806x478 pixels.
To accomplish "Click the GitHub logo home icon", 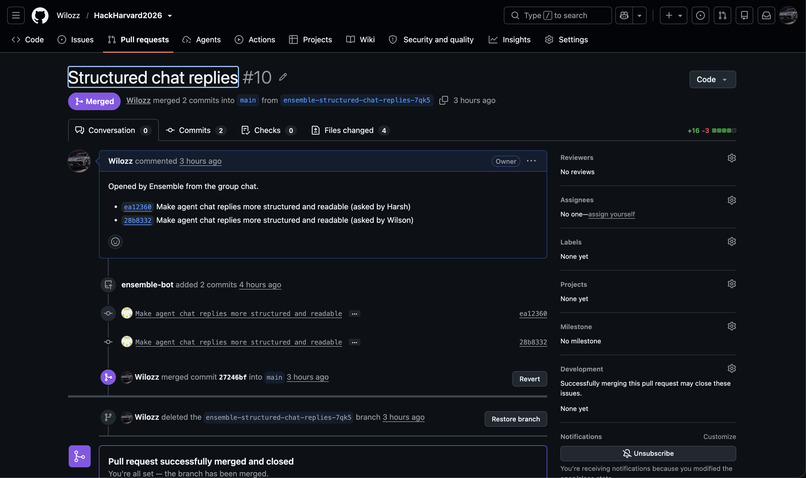I will click(x=40, y=15).
